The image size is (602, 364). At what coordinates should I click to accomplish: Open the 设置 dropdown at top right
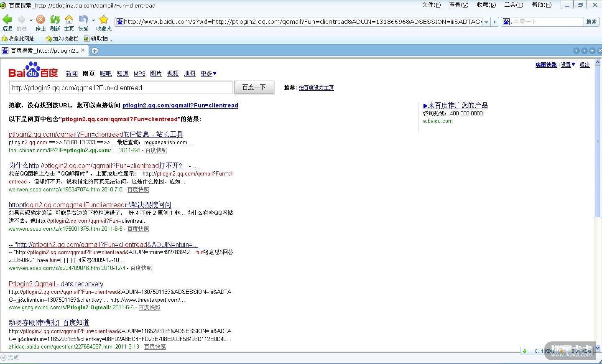568,65
